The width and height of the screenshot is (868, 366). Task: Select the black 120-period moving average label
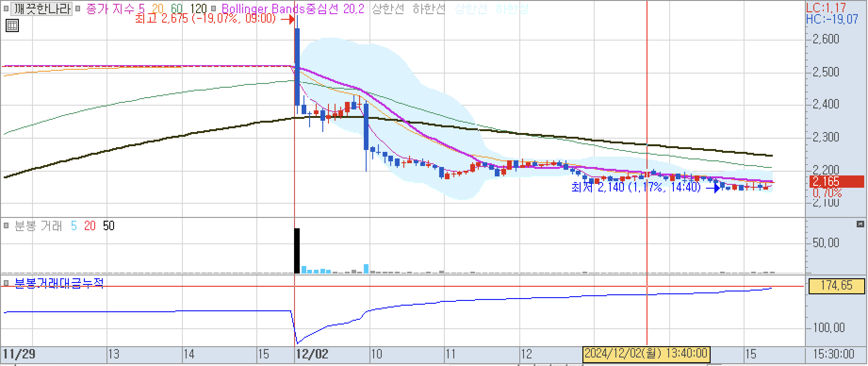coord(198,8)
